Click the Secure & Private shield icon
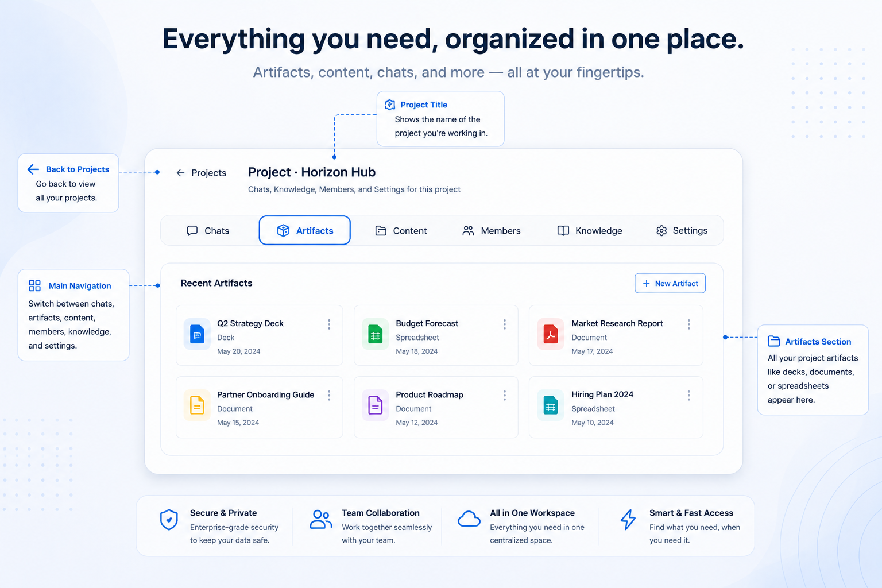 pos(169,520)
